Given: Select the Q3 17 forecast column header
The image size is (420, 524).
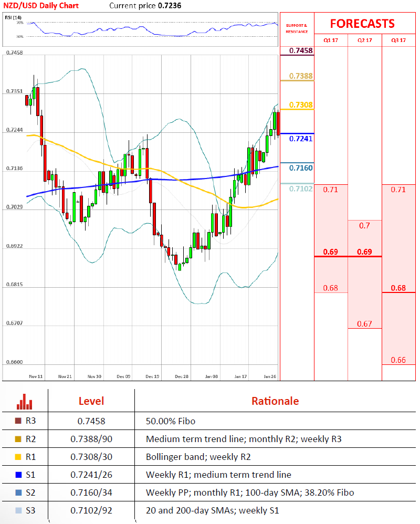Looking at the screenshot, I should click(x=398, y=40).
